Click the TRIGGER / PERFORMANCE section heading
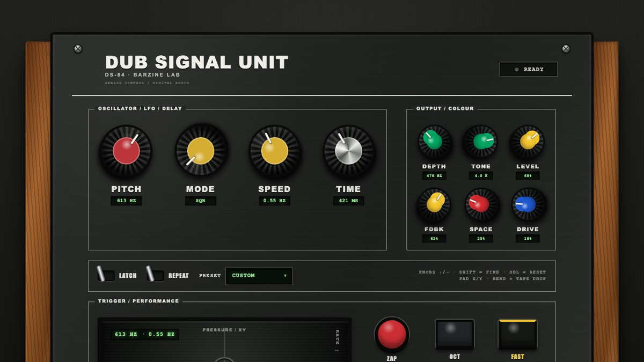Image resolution: width=644 pixels, height=362 pixels. click(x=138, y=301)
